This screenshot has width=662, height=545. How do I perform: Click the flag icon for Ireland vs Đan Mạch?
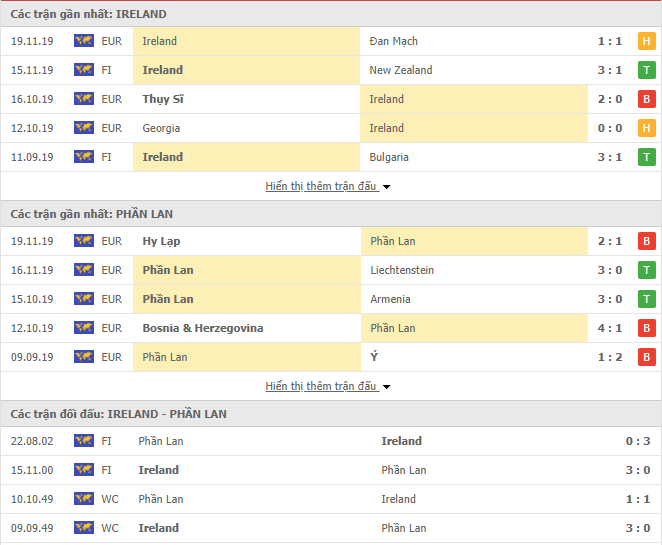[84, 41]
